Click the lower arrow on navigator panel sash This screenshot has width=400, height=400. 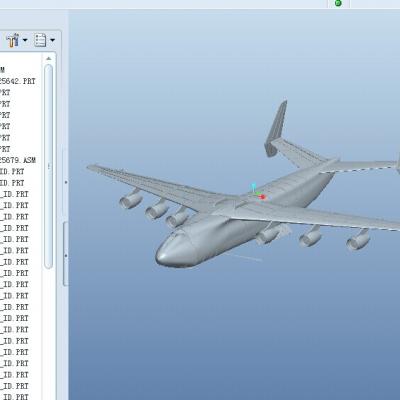[x=66, y=256]
